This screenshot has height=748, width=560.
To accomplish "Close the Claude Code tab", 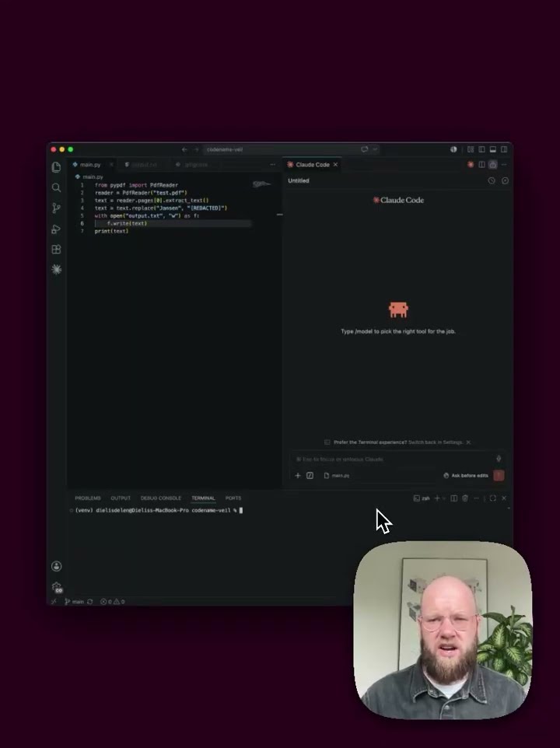I will point(335,165).
